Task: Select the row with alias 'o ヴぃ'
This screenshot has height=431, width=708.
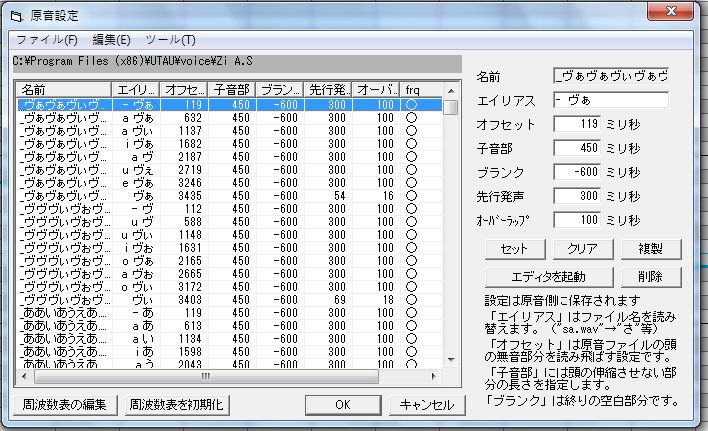Action: coord(230,287)
